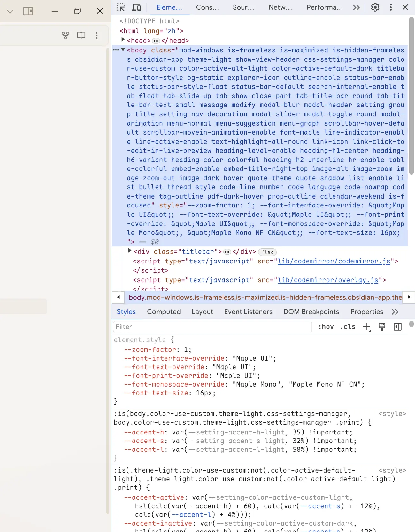
Task: Click the --accent-active property name
Action: click(x=154, y=497)
